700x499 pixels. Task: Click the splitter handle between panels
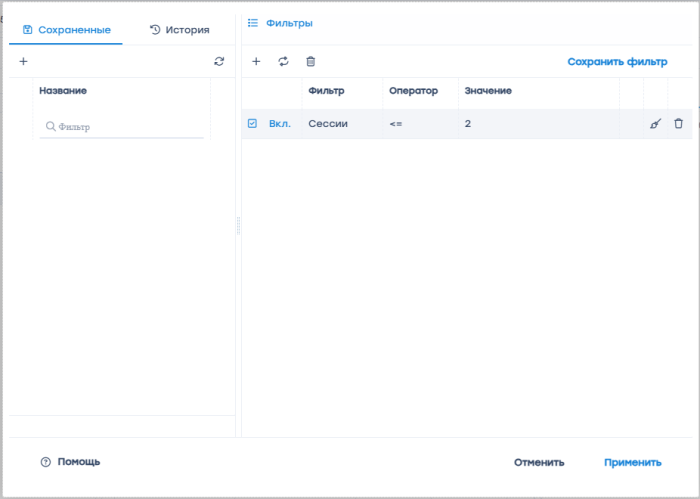[x=238, y=226]
